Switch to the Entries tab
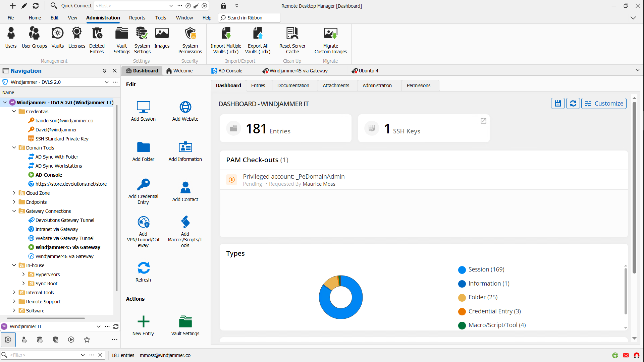644x362 pixels. click(x=258, y=85)
